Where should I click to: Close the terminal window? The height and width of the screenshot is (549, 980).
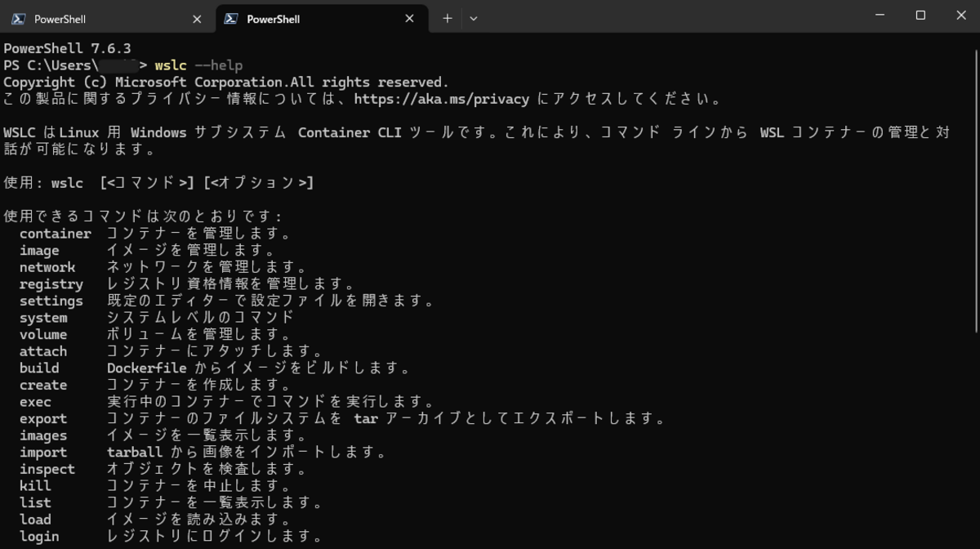click(x=960, y=16)
